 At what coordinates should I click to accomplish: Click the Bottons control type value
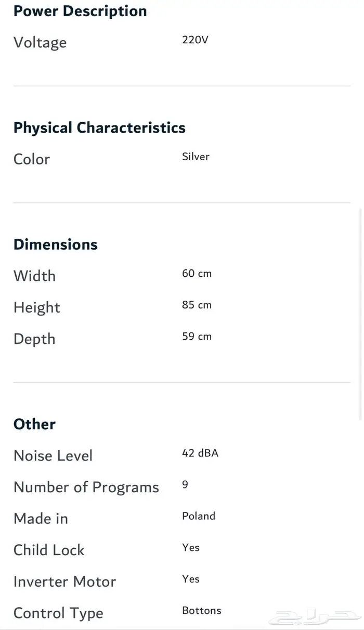[202, 610]
